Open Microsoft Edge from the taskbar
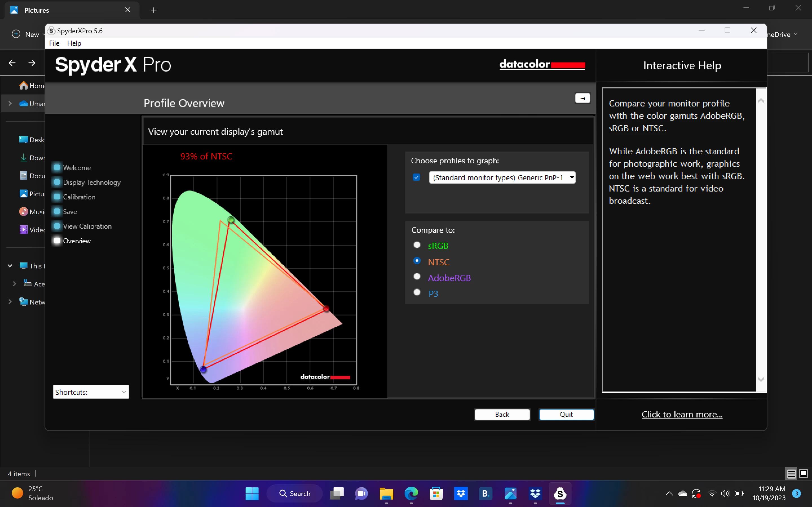 tap(411, 493)
